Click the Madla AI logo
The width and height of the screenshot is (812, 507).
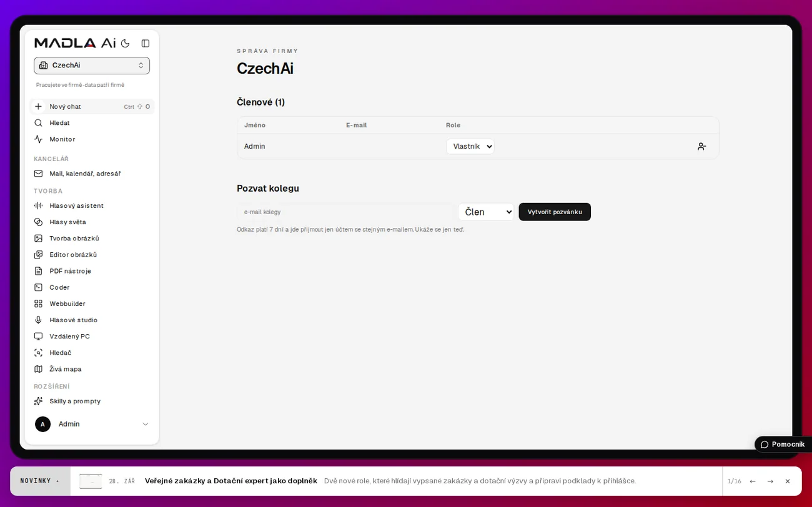click(75, 43)
